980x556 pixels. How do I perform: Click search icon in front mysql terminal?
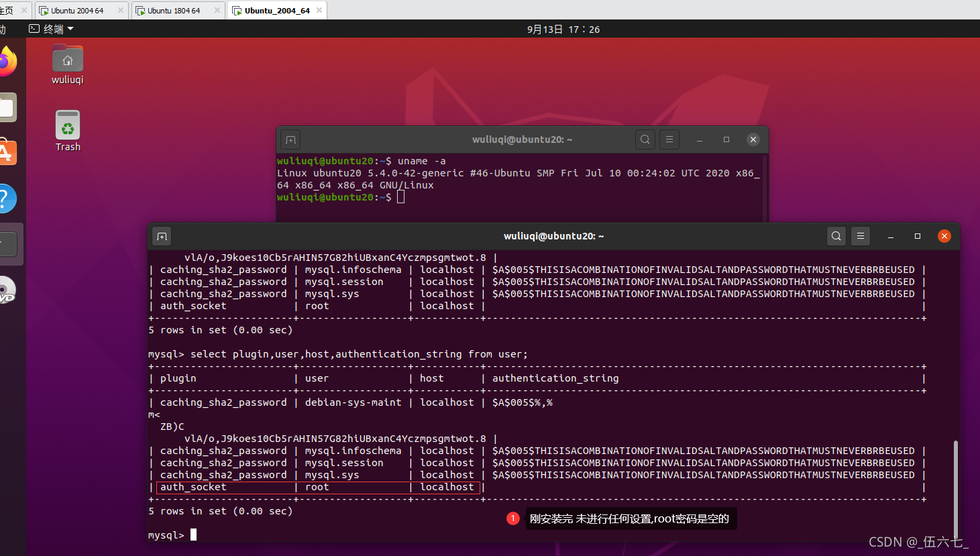point(836,236)
